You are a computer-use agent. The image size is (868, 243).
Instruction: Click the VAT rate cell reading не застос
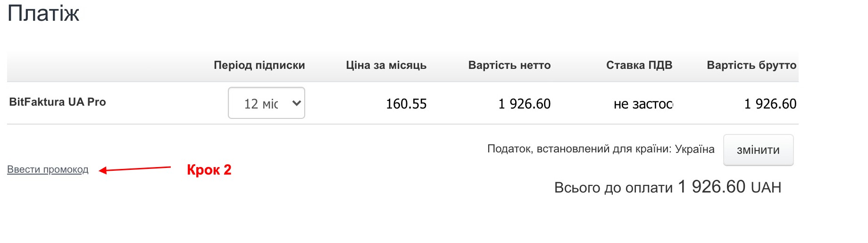coord(643,104)
